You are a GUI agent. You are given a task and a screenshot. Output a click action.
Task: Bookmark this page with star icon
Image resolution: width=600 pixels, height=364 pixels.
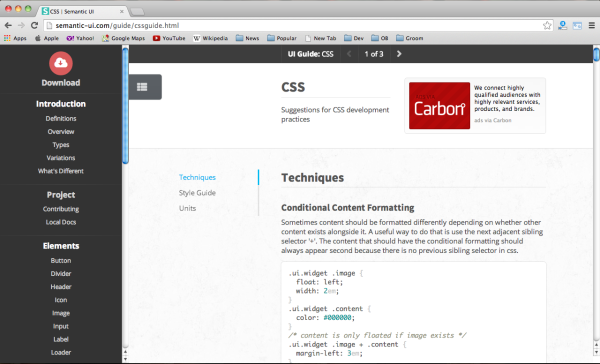[547, 26]
